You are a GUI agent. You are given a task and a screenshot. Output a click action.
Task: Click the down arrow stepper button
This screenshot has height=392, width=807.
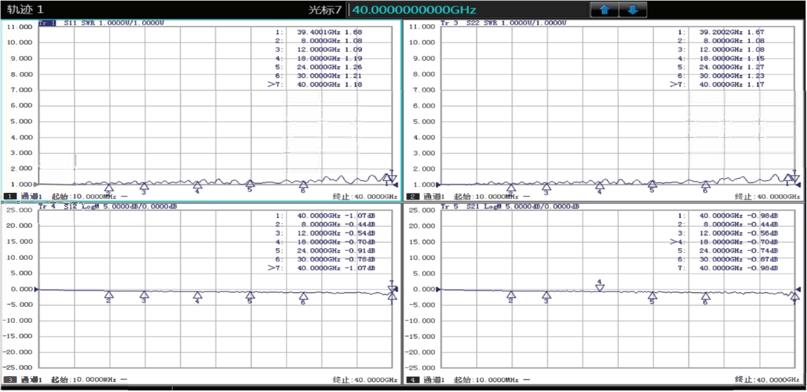(x=633, y=9)
